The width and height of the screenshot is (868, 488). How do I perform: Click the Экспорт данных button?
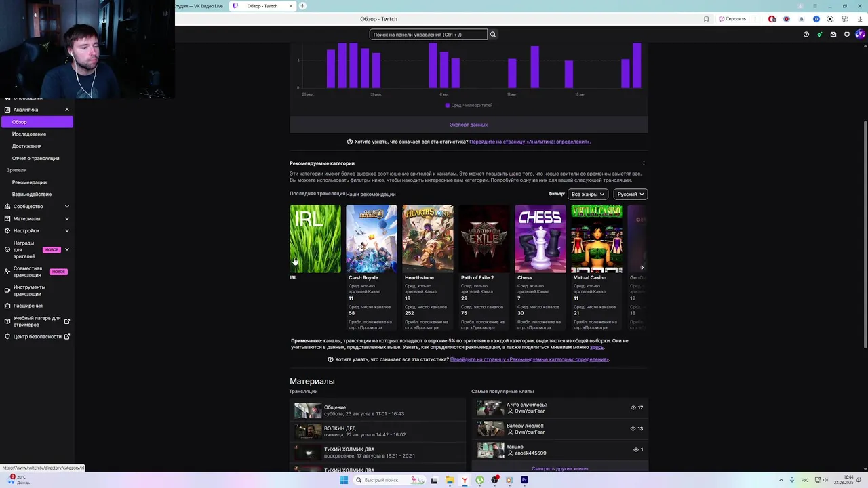(x=469, y=125)
